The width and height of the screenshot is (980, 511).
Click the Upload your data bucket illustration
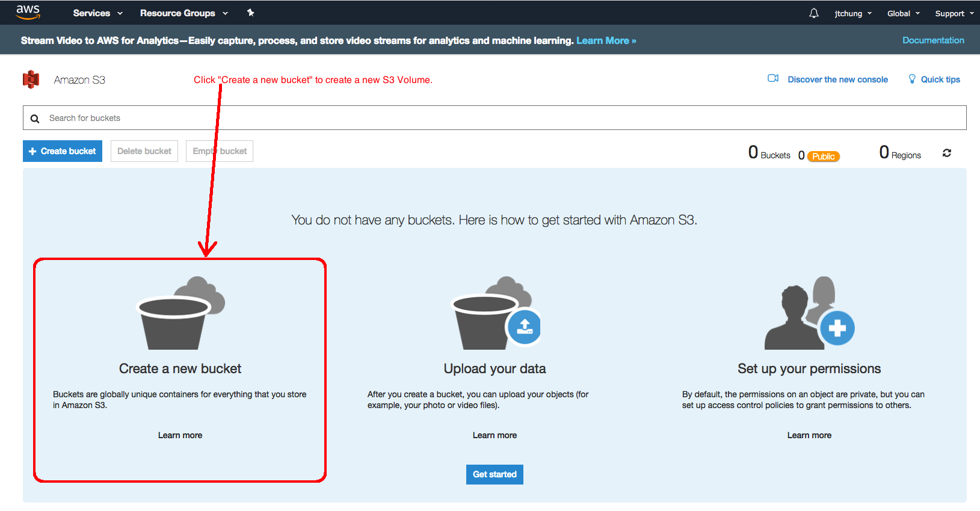click(x=496, y=313)
